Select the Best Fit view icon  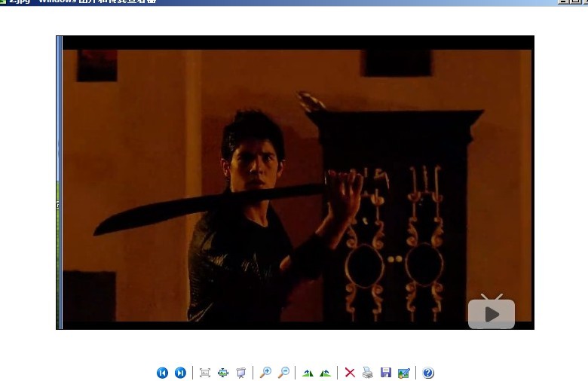tap(204, 373)
